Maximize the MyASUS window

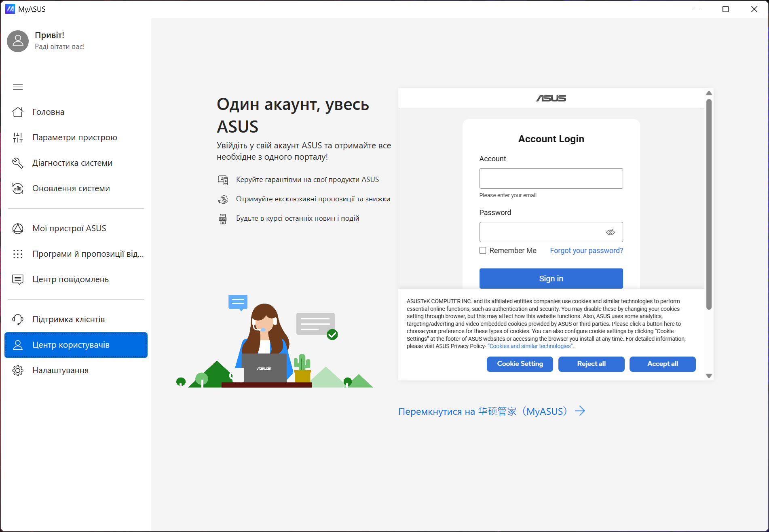click(726, 9)
